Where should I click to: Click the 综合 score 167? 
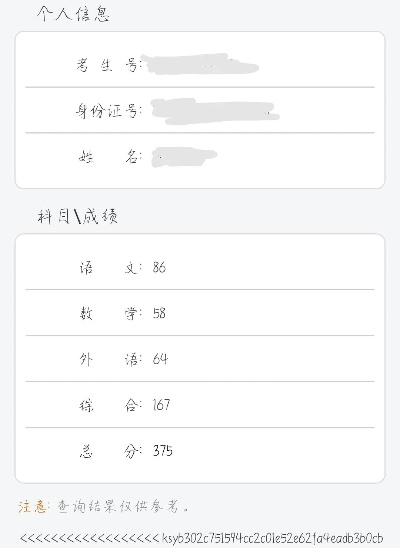161,405
